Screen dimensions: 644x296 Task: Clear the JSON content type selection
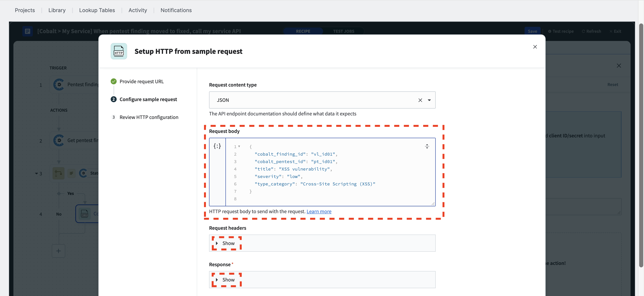click(x=420, y=100)
